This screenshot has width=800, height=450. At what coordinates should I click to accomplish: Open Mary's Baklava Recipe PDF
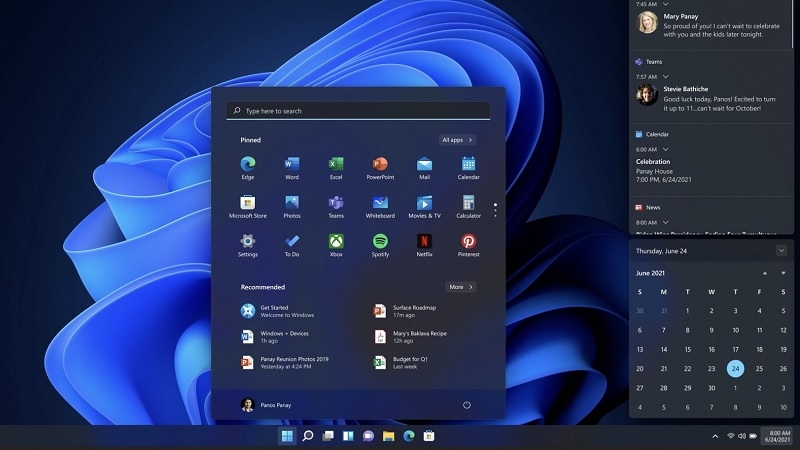coord(410,337)
